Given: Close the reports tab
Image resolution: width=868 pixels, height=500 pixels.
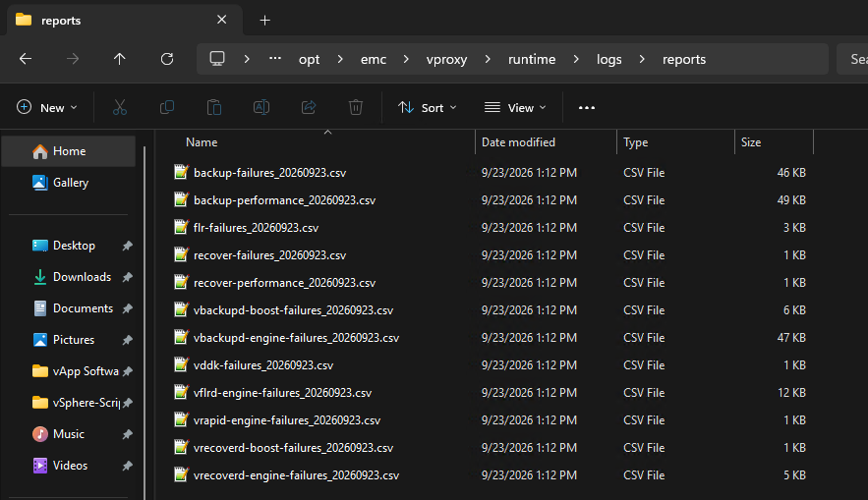Looking at the screenshot, I should click(x=221, y=20).
